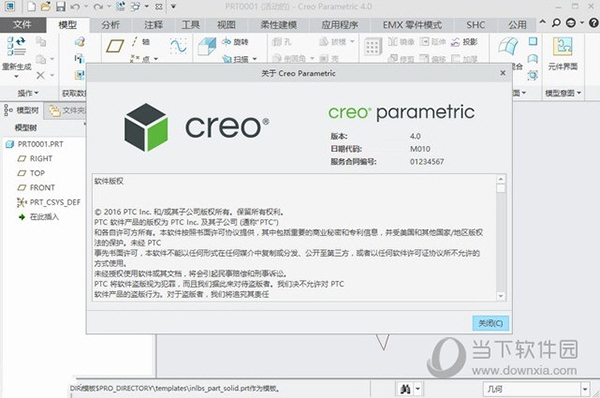Click the Style surface icon below Fill
The height and width of the screenshot is (398, 600).
pos(533,59)
